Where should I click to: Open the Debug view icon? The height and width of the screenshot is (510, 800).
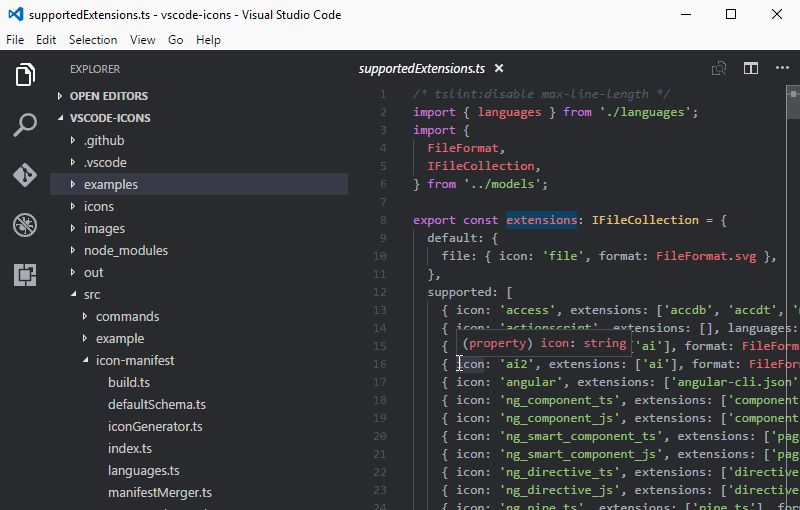pos(24,225)
